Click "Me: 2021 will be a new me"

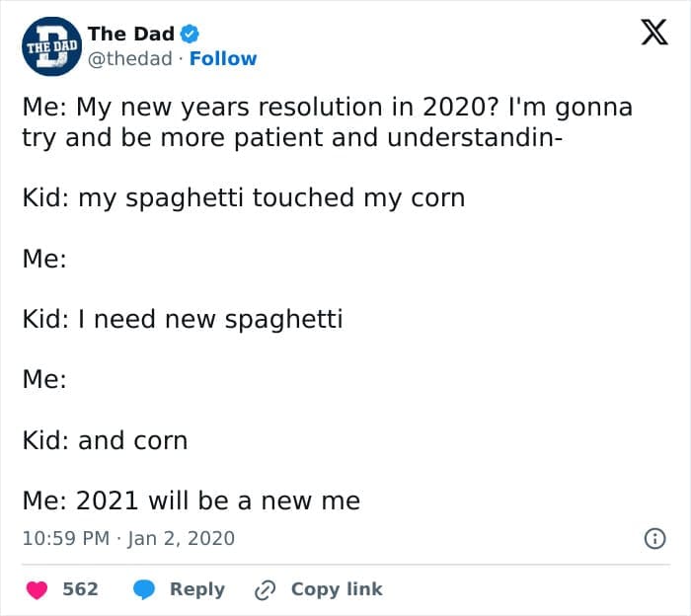[191, 500]
